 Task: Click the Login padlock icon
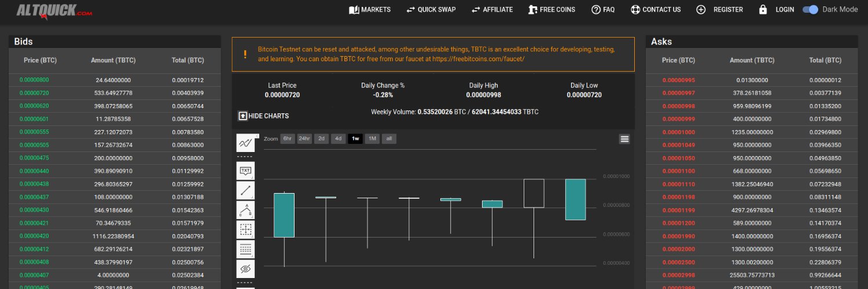pyautogui.click(x=763, y=10)
